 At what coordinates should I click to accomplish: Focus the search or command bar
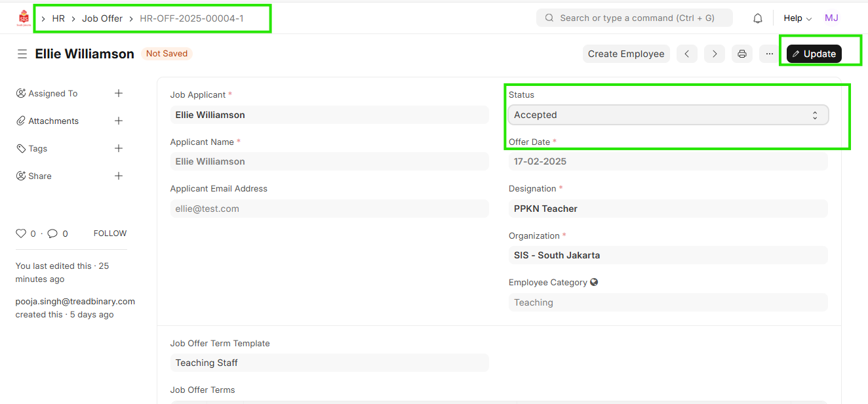point(634,18)
